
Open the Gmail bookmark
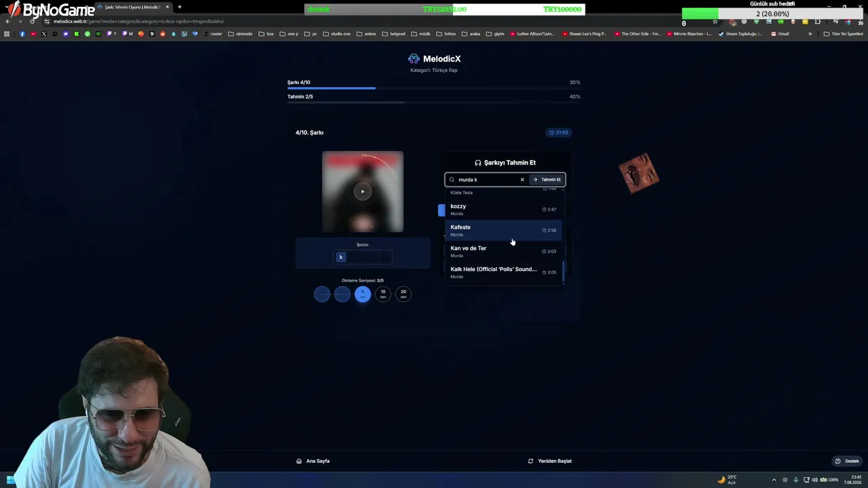pyautogui.click(x=781, y=34)
